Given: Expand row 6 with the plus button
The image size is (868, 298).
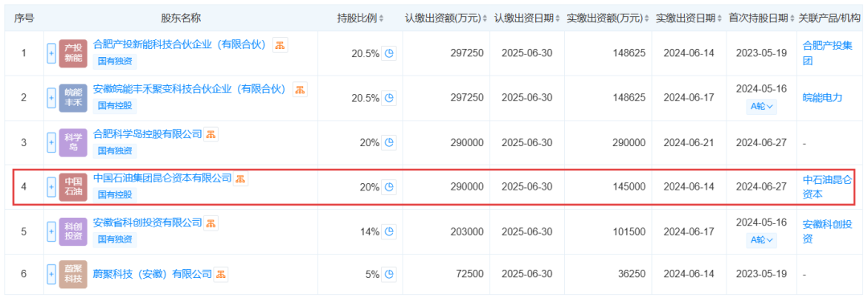Looking at the screenshot, I should point(51,274).
